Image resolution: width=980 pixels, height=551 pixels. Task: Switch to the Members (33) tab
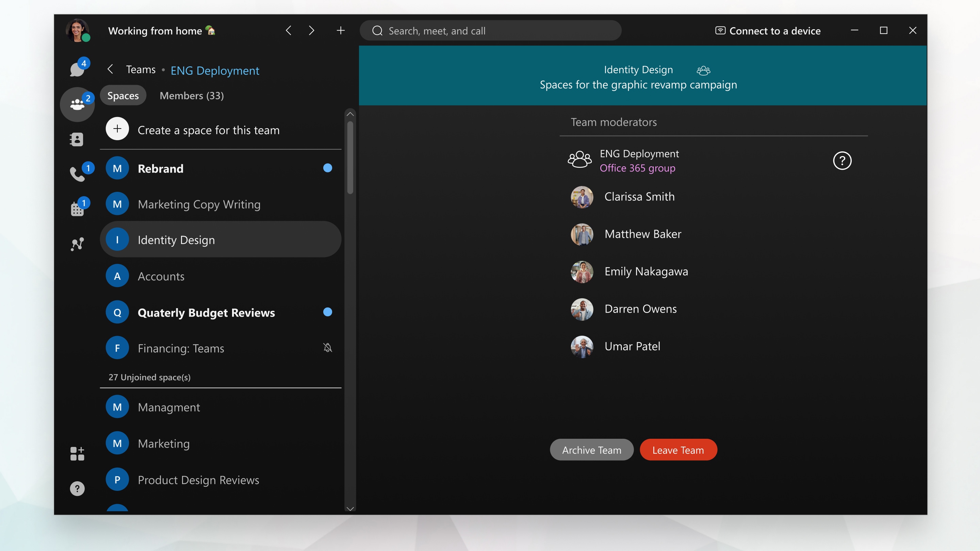tap(191, 96)
